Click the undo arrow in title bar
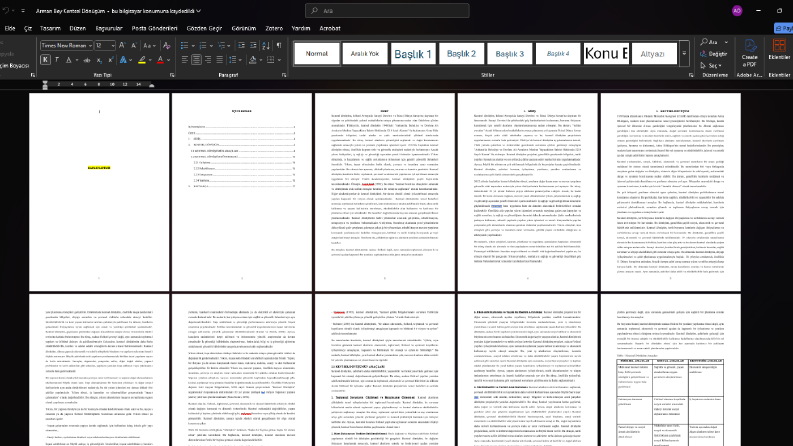The image size is (793, 446). [x=6, y=11]
